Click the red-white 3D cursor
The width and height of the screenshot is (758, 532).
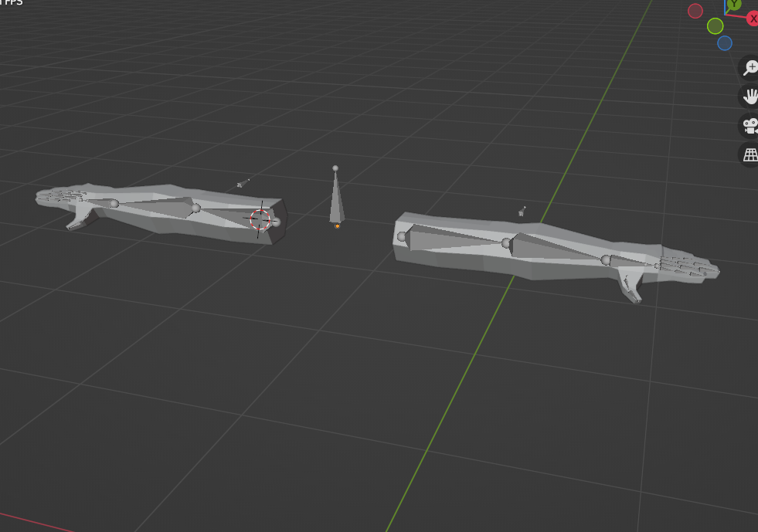[260, 219]
